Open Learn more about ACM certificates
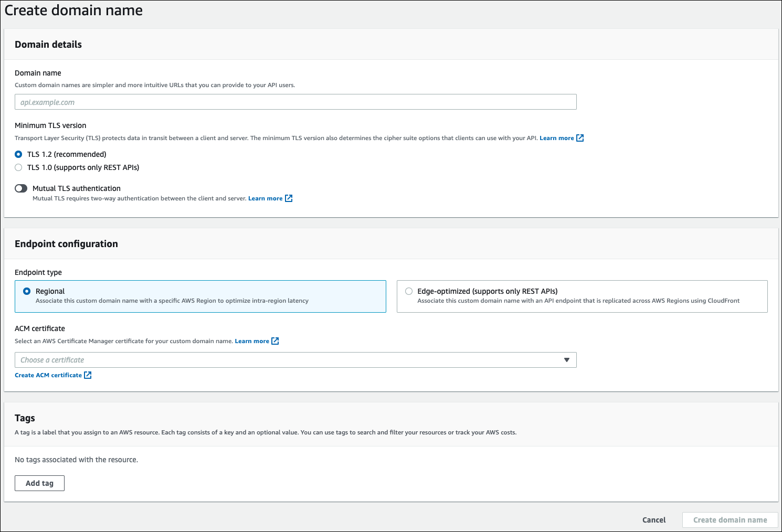This screenshot has height=532, width=782. click(x=251, y=341)
